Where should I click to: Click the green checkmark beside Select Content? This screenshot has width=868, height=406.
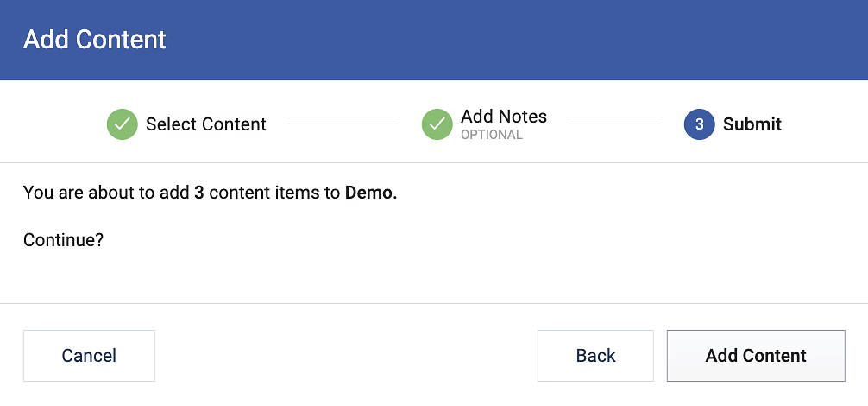123,124
